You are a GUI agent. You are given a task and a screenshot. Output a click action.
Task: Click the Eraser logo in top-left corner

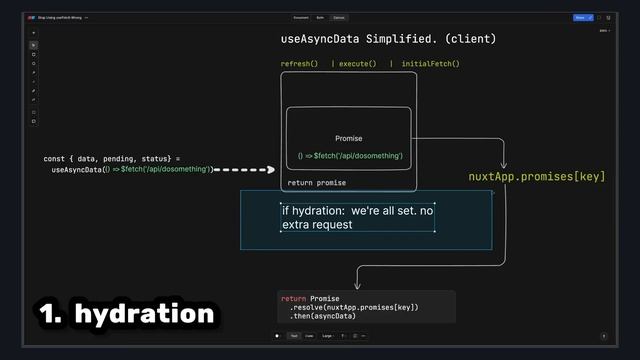pos(31,18)
